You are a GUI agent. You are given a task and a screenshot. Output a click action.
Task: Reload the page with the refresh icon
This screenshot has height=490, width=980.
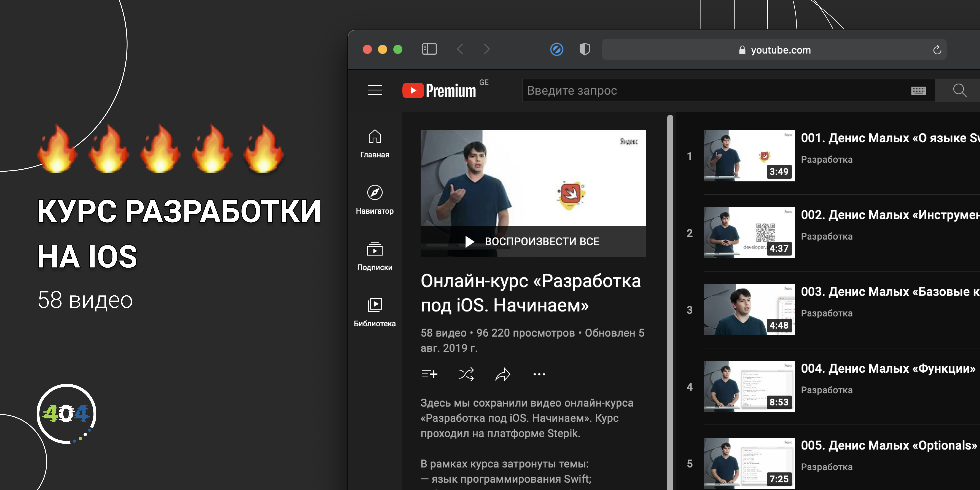[937, 50]
